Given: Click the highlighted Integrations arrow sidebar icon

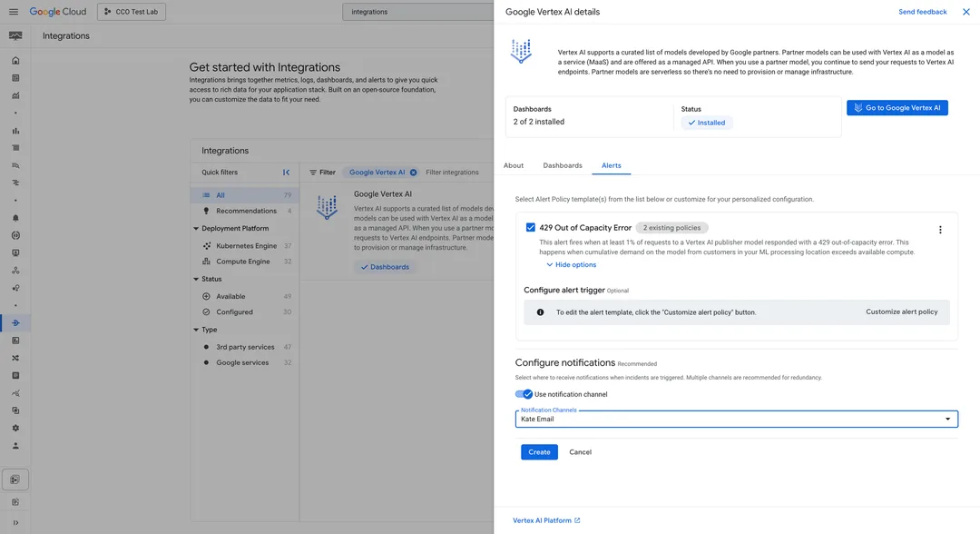Looking at the screenshot, I should tap(15, 323).
